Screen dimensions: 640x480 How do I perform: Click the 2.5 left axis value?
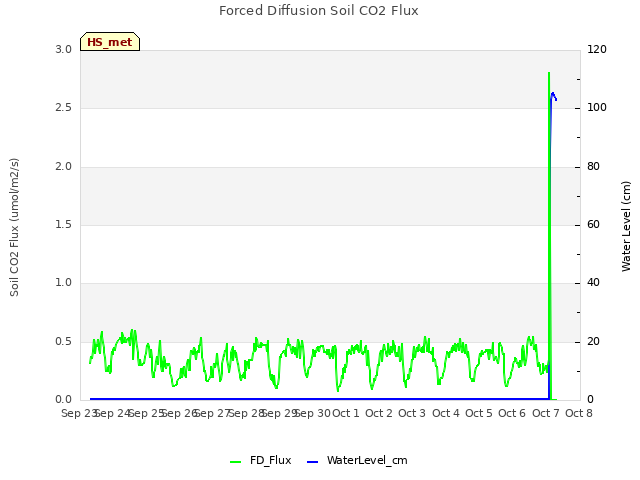coord(64,107)
